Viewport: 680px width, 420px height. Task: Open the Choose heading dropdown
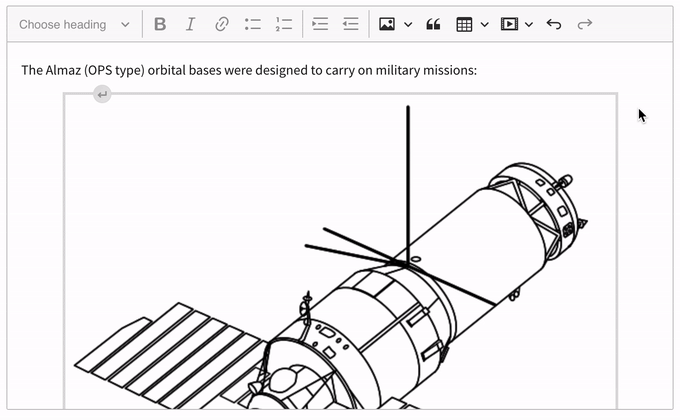pyautogui.click(x=75, y=24)
